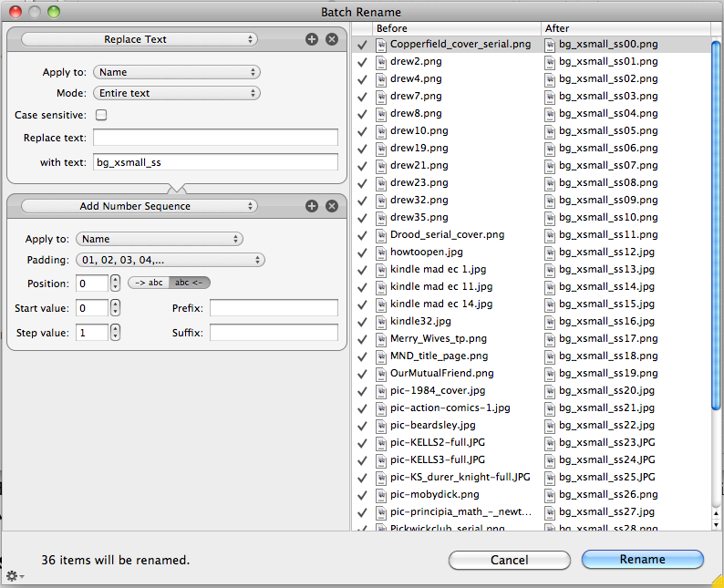The width and height of the screenshot is (724, 588).
Task: Enable the Case sensitive checkbox
Action: 101,115
